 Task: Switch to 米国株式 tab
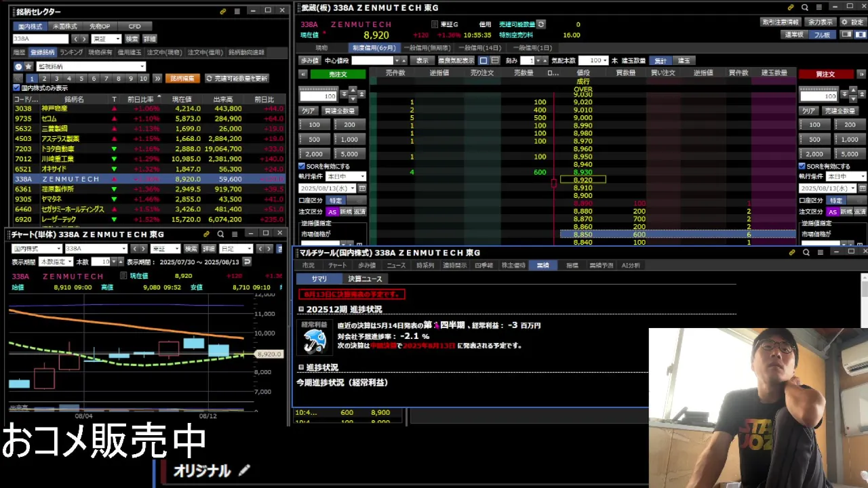point(65,26)
